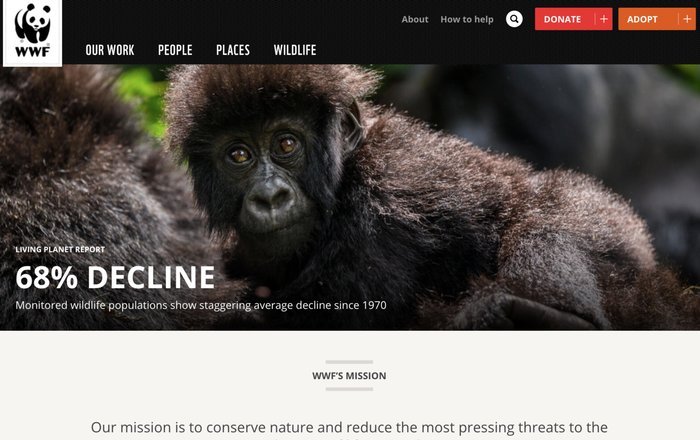Expand the Donate plus icon
Screen dimensions: 700x440
point(604,19)
